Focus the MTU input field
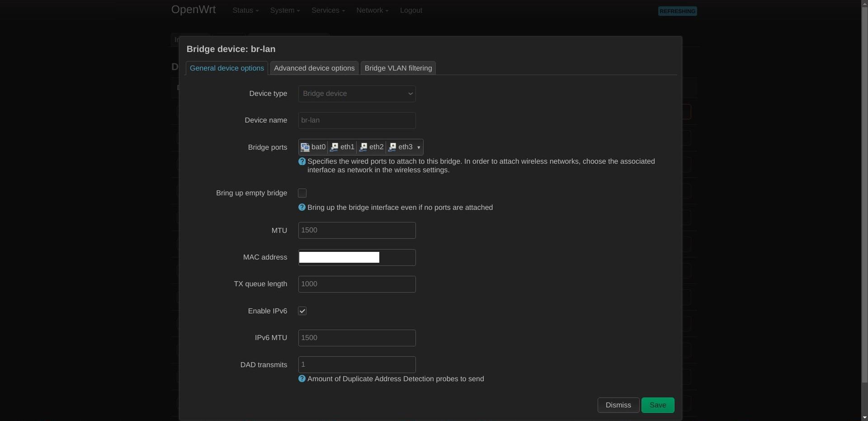 pyautogui.click(x=357, y=231)
